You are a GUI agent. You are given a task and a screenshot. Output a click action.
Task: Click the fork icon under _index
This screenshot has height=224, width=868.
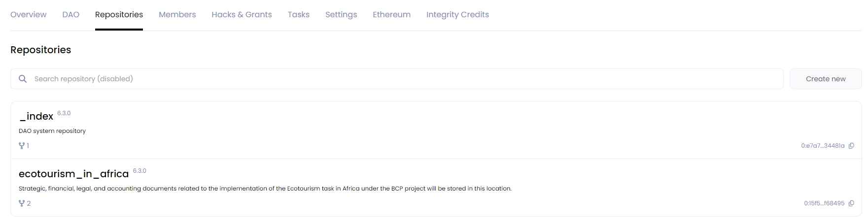pos(22,146)
